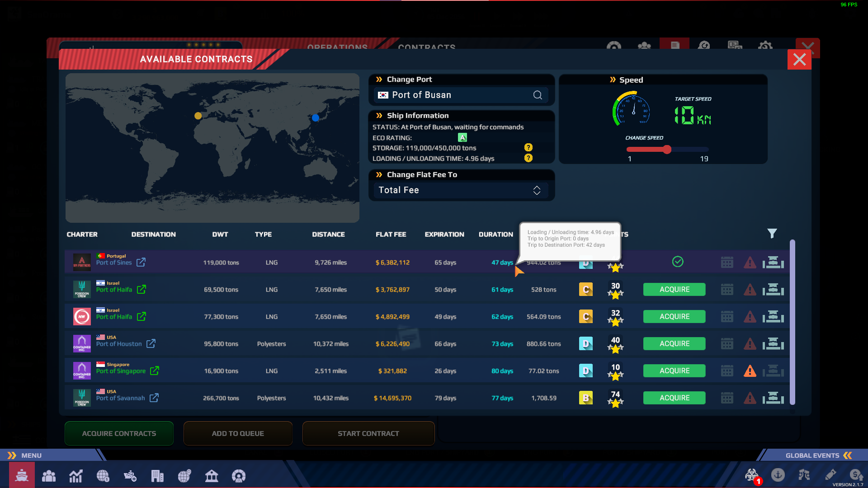Screen dimensions: 868x488
Task: Collapse the GLOBAL EVENTS panel arrows
Action: click(x=848, y=455)
